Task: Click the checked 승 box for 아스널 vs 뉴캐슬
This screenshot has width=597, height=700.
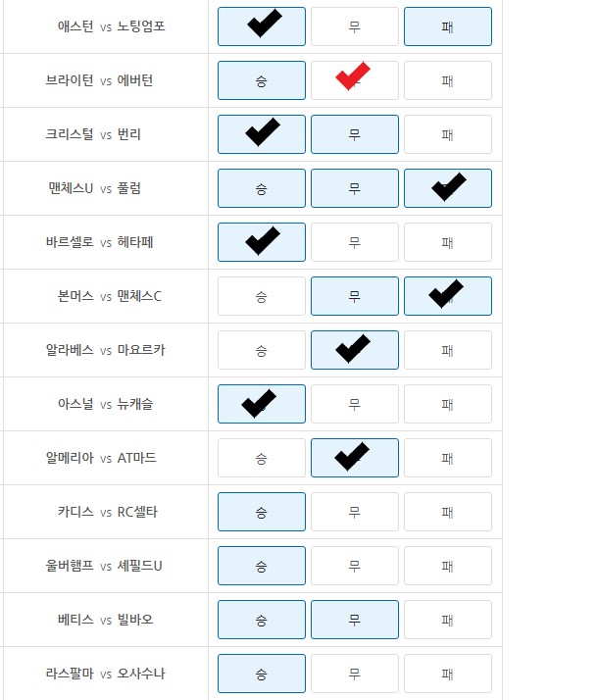Action: point(261,404)
